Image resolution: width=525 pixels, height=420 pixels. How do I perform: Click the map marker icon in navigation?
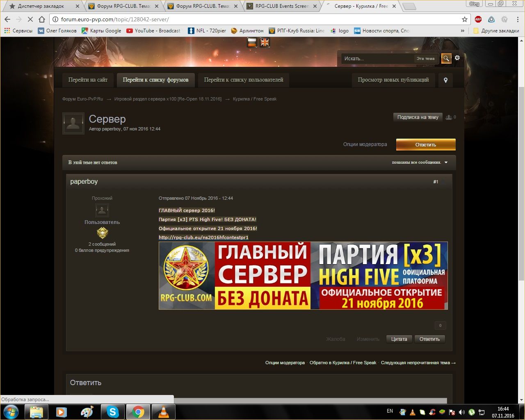click(446, 80)
